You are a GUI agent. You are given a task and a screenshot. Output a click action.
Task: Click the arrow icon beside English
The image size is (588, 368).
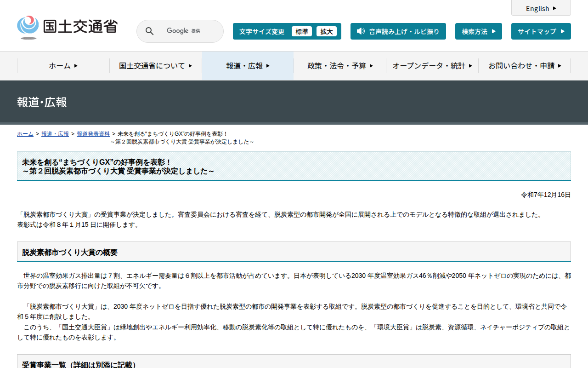pyautogui.click(x=554, y=8)
